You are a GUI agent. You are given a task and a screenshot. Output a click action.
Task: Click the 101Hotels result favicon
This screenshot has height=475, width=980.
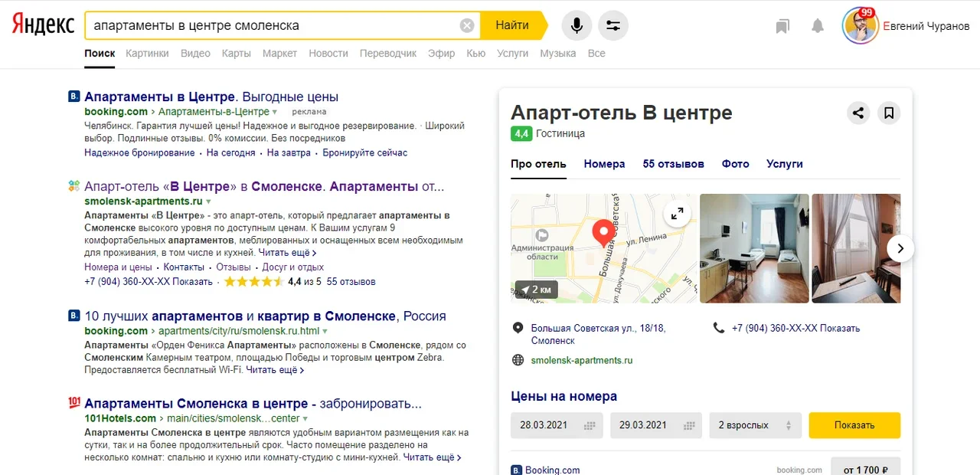coord(74,403)
